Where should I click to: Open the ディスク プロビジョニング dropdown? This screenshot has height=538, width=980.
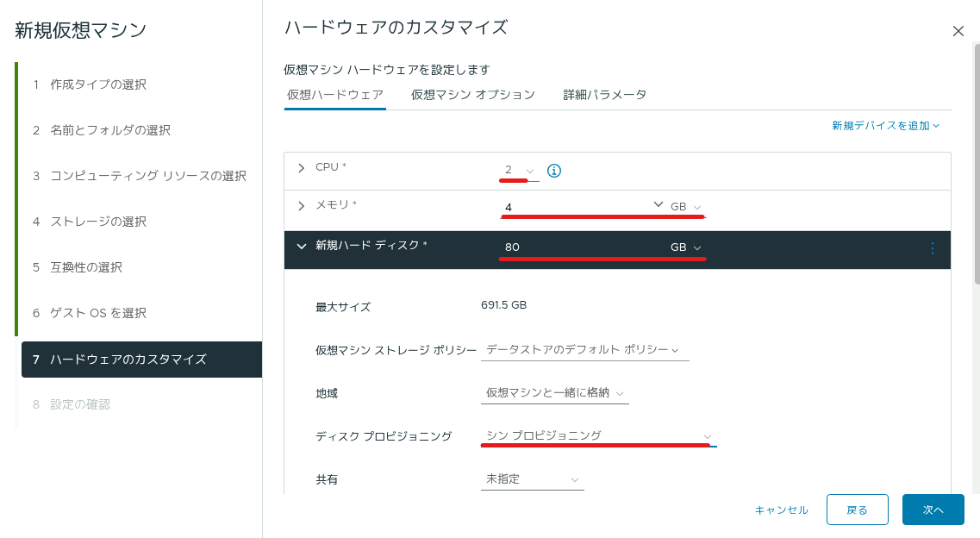[598, 436]
